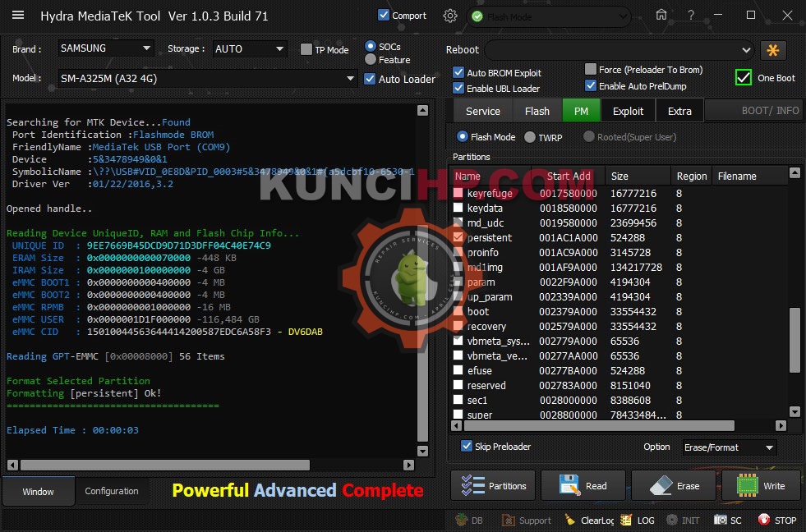Click the SC screenshot camera icon
The height and width of the screenshot is (532, 806).
[721, 520]
